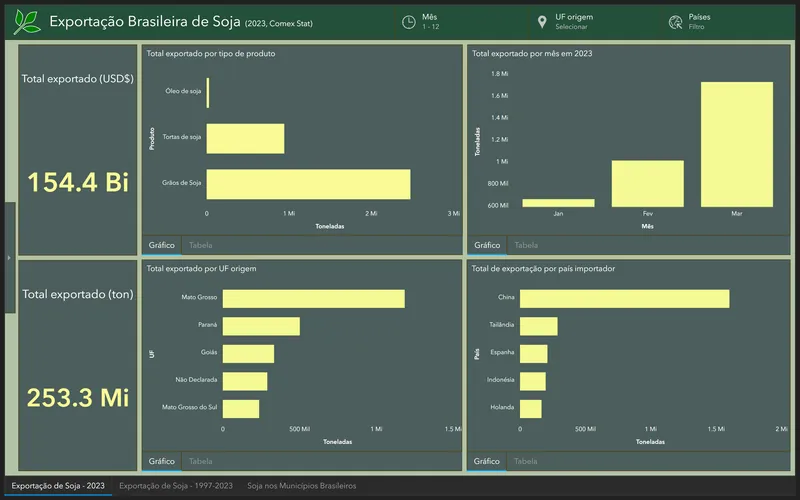Click the Total exportado por mês em 2023 heading
Viewport: 800px width, 500px height.
click(532, 54)
